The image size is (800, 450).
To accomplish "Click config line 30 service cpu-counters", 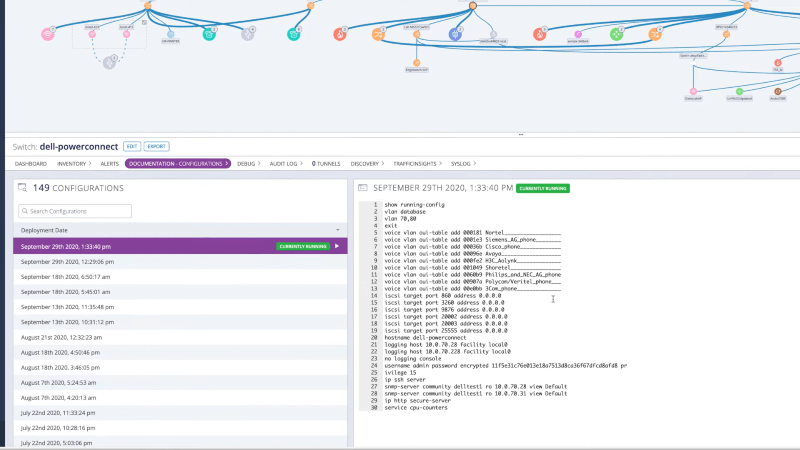I will point(416,408).
